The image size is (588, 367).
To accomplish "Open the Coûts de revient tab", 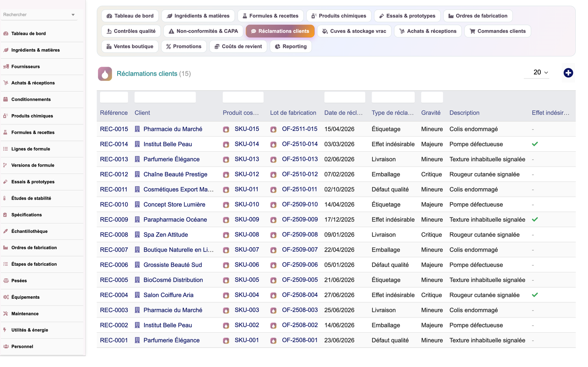I will tap(238, 47).
